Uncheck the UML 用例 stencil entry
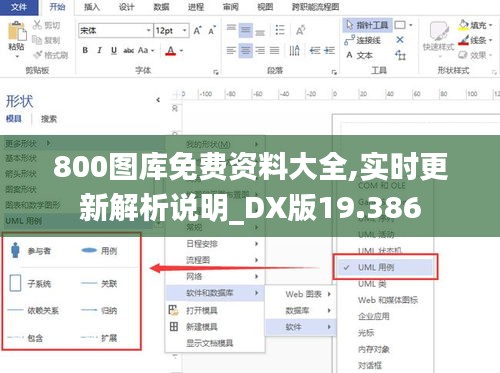This screenshot has height=373, width=500. (x=385, y=267)
